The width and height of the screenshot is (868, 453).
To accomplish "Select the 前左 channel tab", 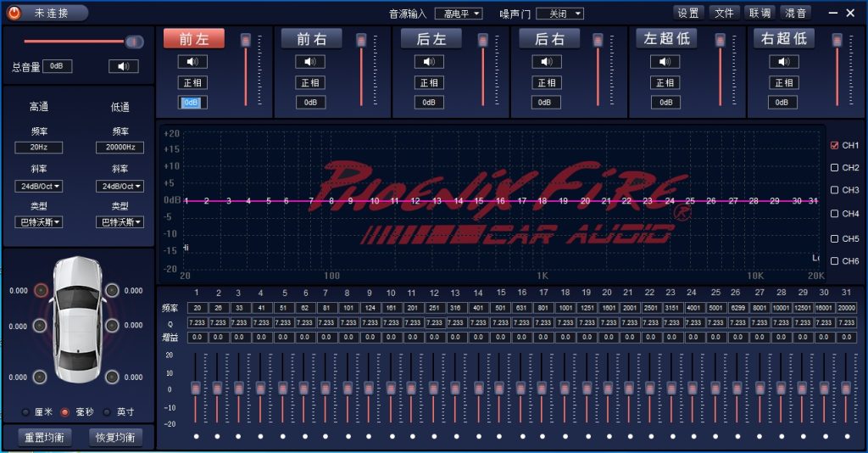I will pos(194,39).
